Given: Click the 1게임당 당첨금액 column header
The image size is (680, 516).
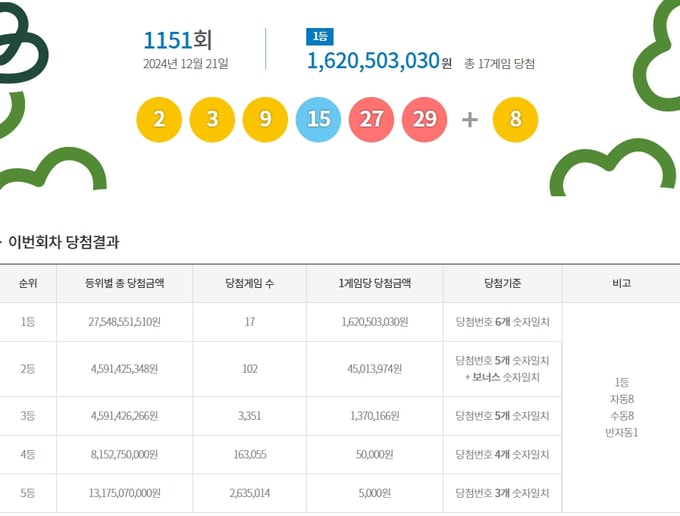Looking at the screenshot, I should point(375,284).
